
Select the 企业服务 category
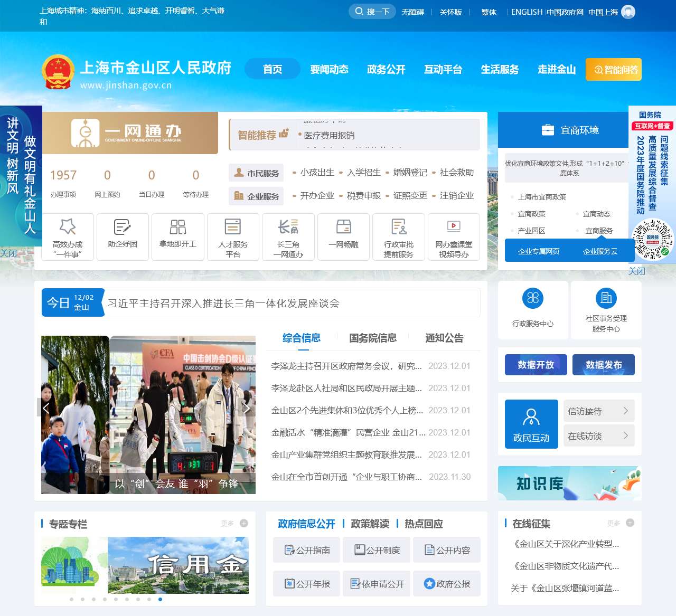[256, 196]
